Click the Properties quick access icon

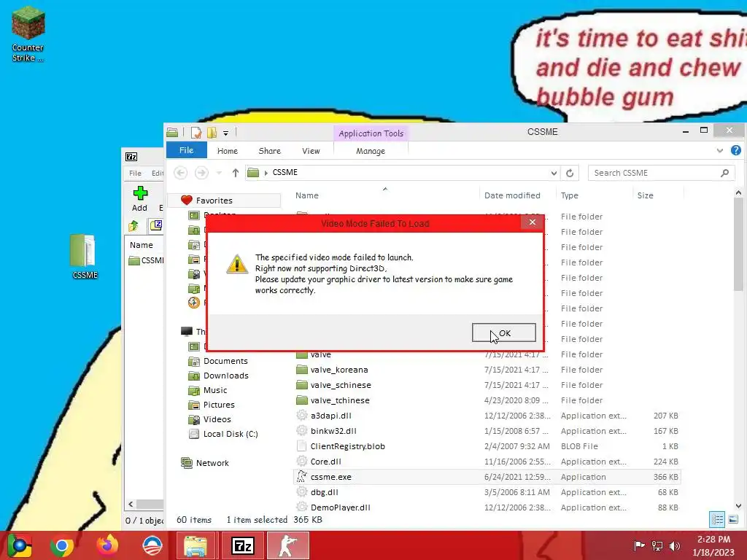tap(196, 133)
